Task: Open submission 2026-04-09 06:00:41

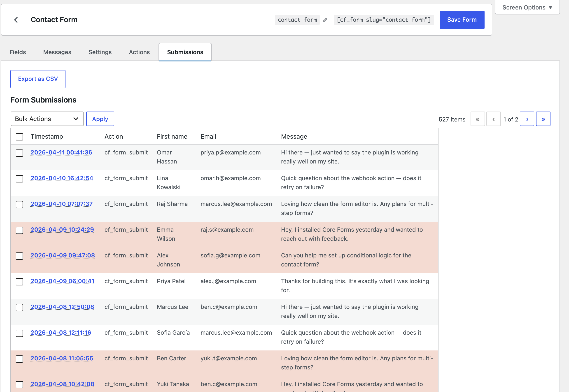Action: pyautogui.click(x=62, y=282)
